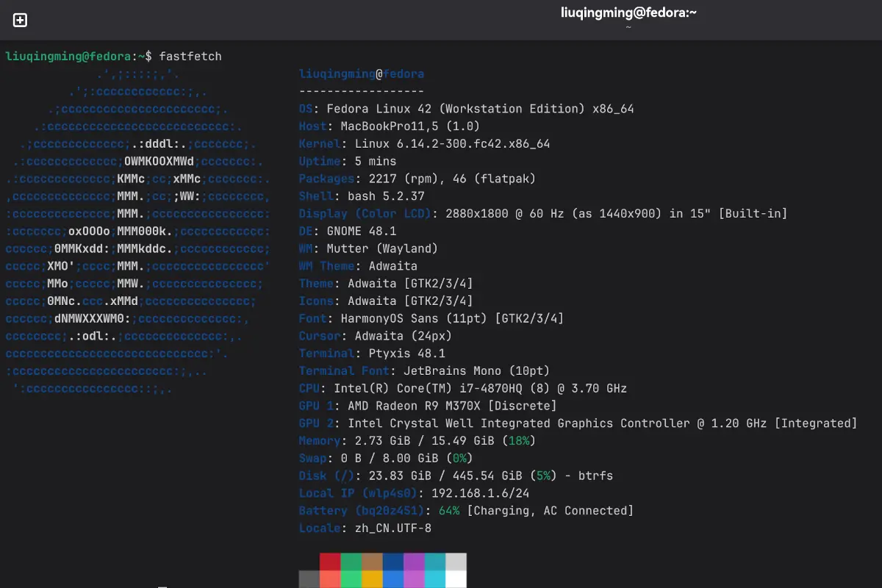Click the dark gray color block
The height and width of the screenshot is (588, 882).
[309, 579]
